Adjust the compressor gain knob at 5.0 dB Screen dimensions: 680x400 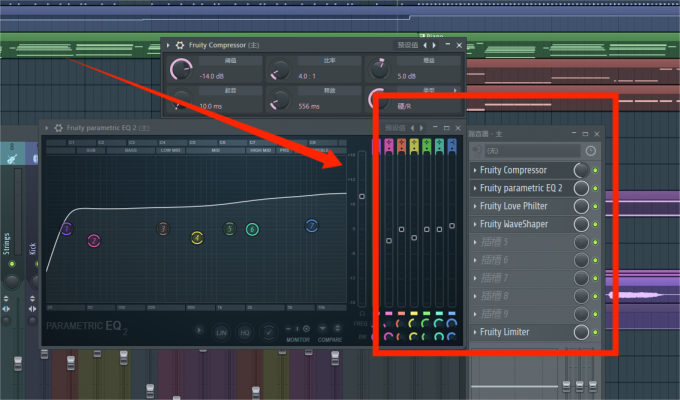pyautogui.click(x=379, y=69)
